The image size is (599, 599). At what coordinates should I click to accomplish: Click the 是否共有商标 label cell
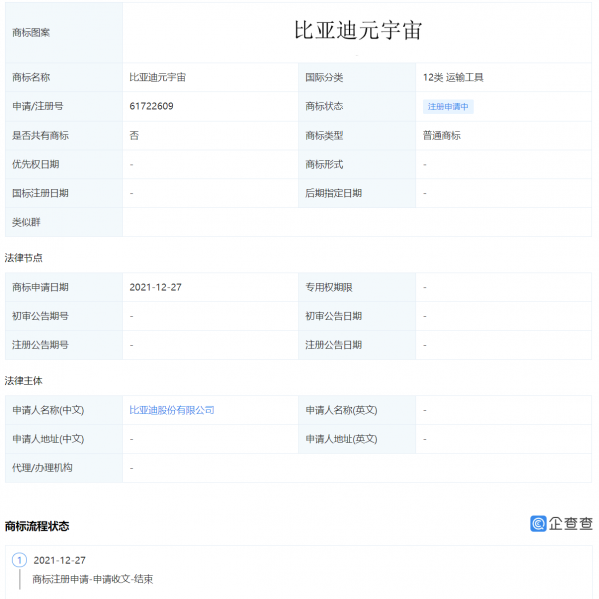click(64, 136)
